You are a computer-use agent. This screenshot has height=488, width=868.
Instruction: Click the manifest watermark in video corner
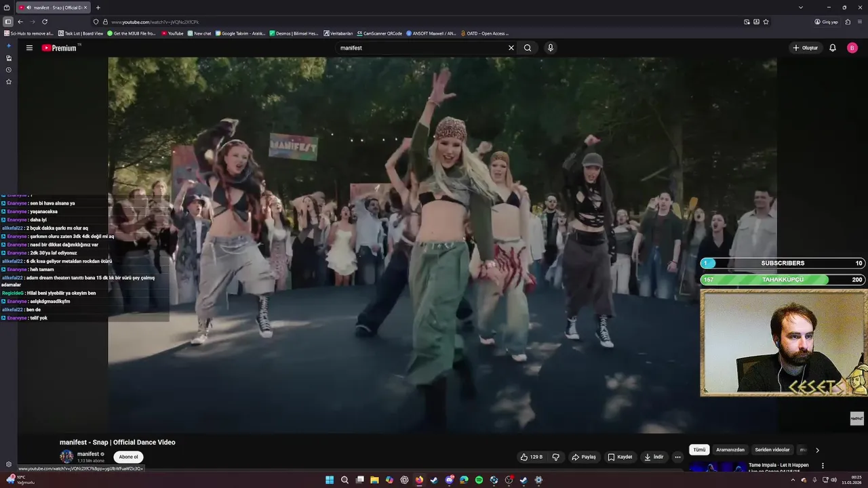[857, 418]
